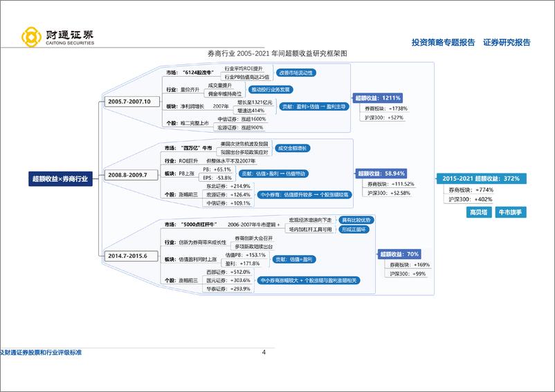Click '西部证券：+512.0%' text
Viewport: 555px width, 392px height.
point(228,272)
